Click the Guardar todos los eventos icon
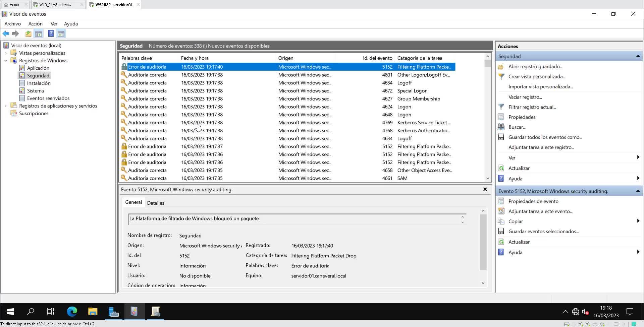 click(x=501, y=137)
